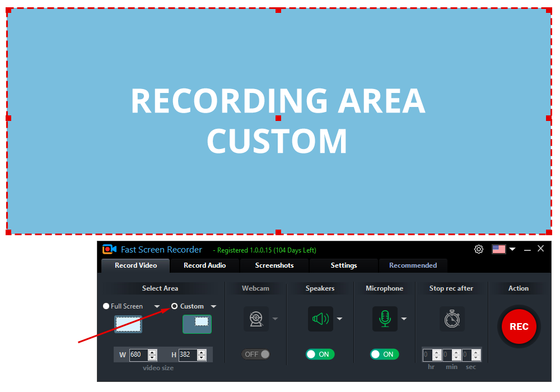Click the stopwatch timer icon
The height and width of the screenshot is (392, 560).
tap(452, 319)
